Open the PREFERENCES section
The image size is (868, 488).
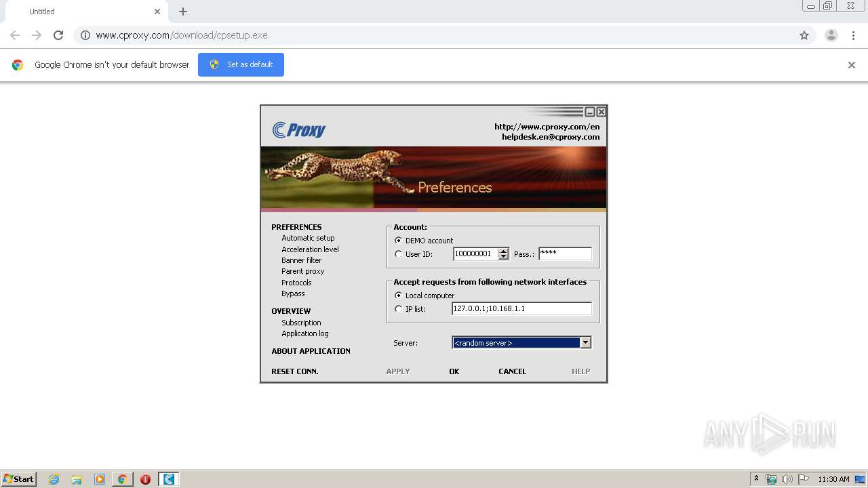[x=296, y=227]
